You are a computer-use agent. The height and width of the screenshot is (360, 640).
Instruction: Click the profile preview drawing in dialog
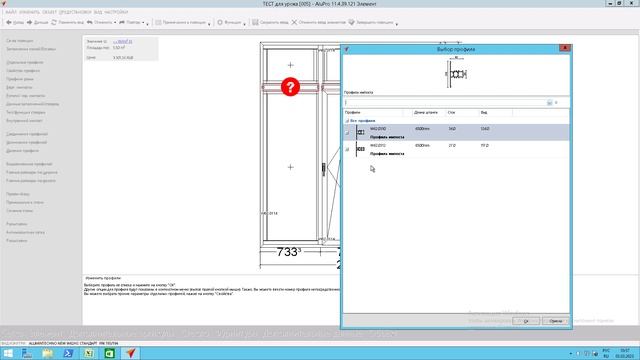point(456,73)
